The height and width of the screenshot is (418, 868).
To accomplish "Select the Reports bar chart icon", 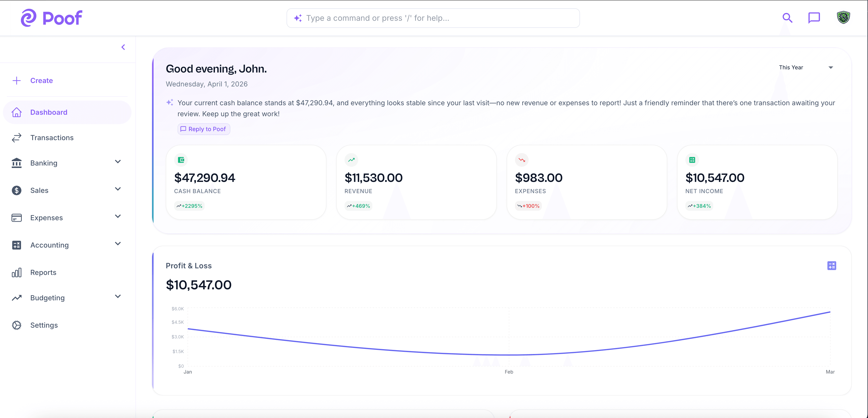I will pos(16,273).
